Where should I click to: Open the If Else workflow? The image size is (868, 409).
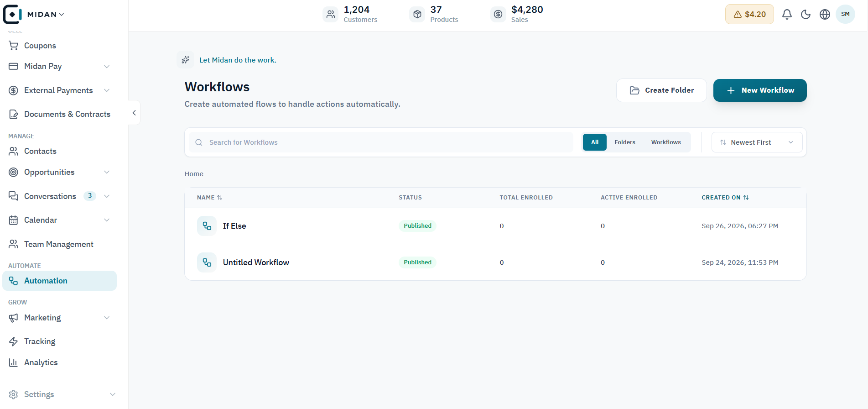tap(234, 226)
